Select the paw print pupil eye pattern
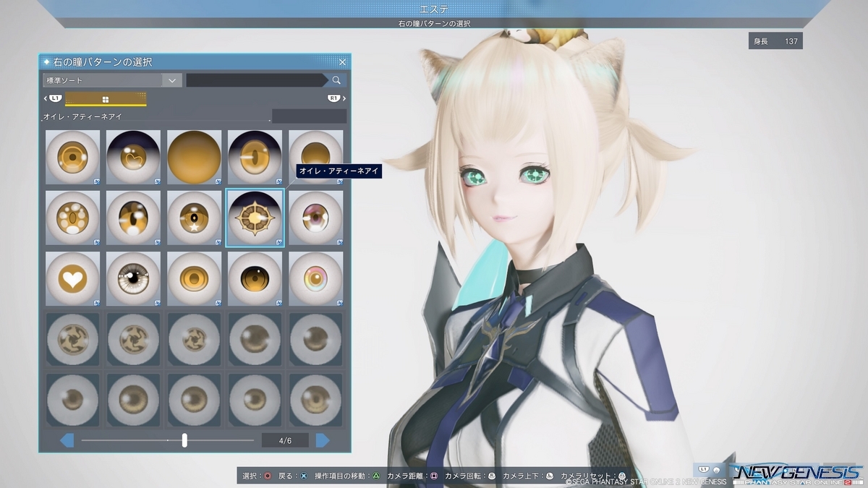 (73, 218)
